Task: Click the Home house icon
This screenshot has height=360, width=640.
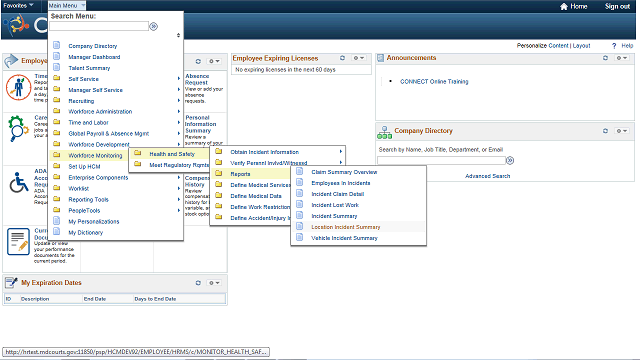Action: tap(564, 6)
